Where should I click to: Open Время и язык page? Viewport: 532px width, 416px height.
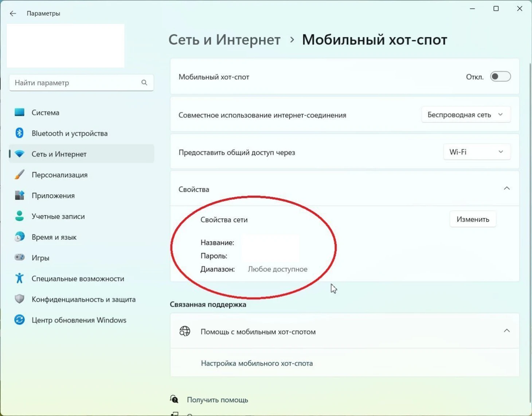[81, 237]
